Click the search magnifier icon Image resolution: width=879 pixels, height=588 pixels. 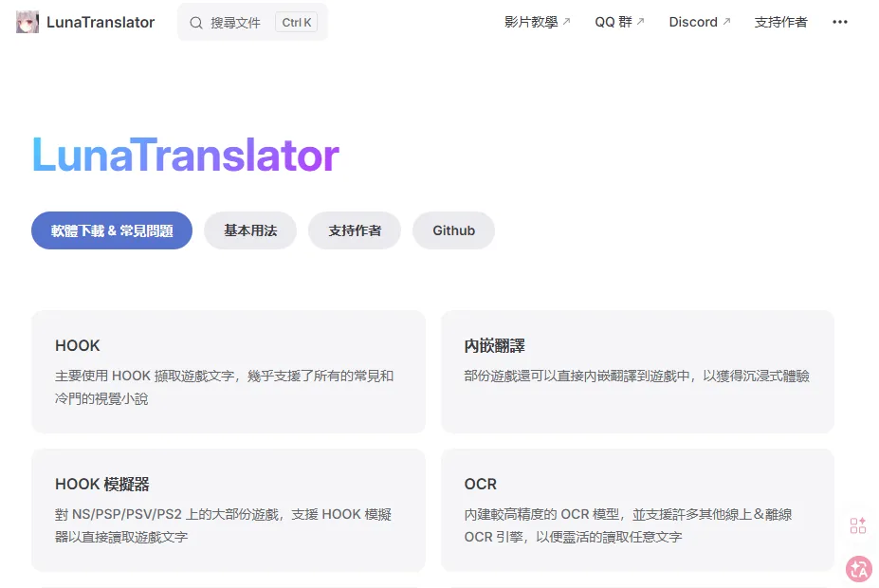click(195, 23)
